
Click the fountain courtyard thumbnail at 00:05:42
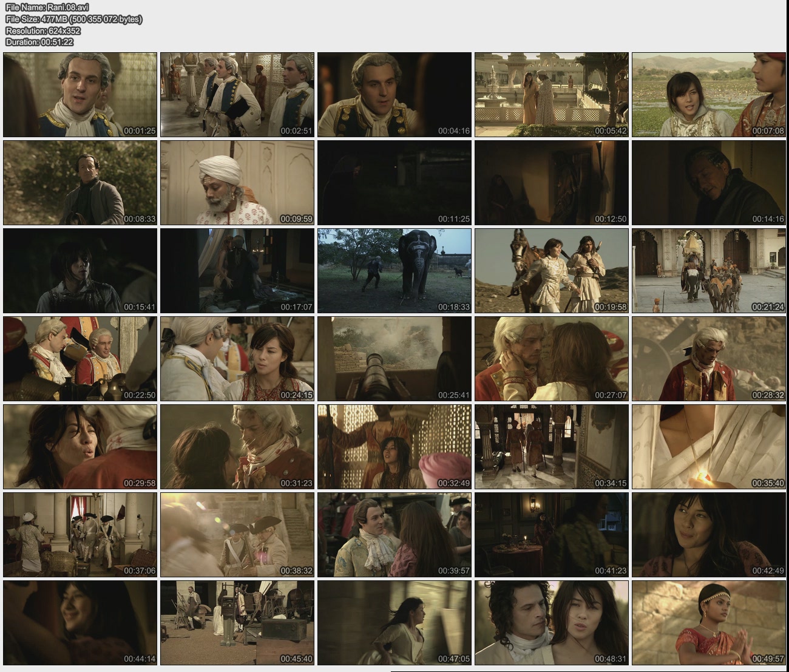[x=551, y=95]
